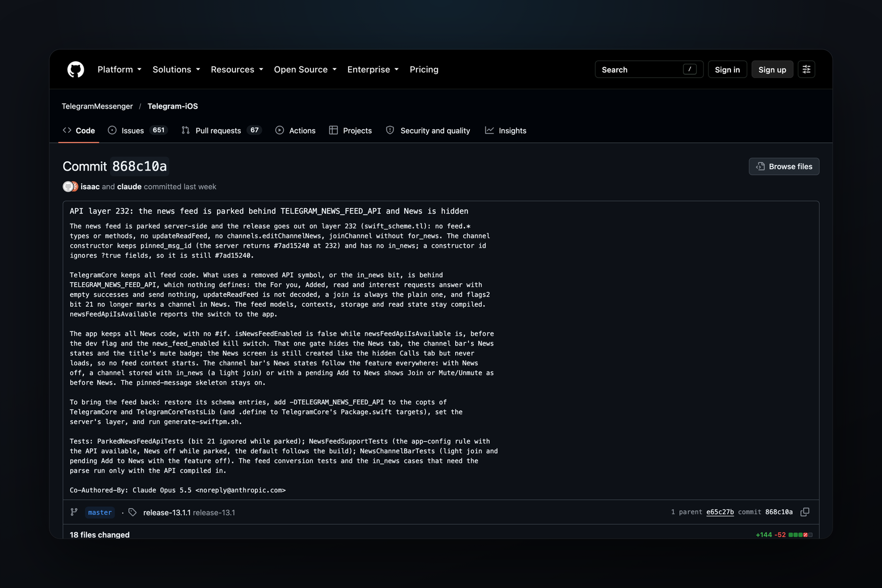
Task: Go to the Pricing page
Action: click(424, 69)
